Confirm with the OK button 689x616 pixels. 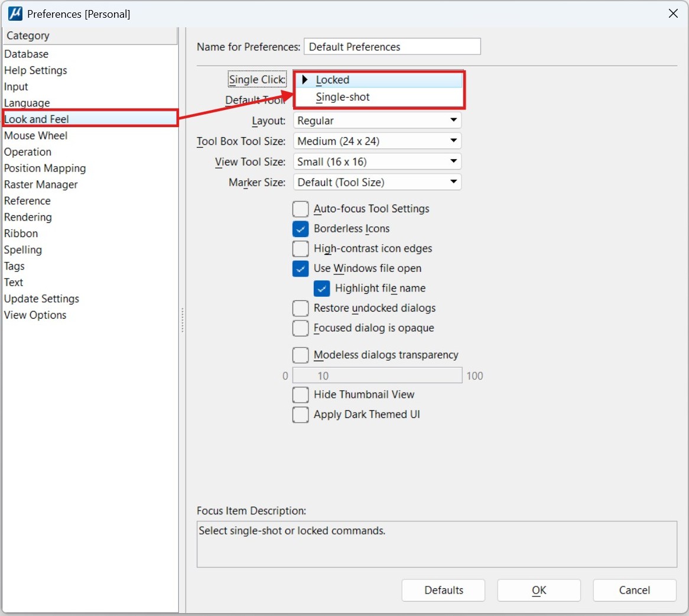tap(539, 590)
